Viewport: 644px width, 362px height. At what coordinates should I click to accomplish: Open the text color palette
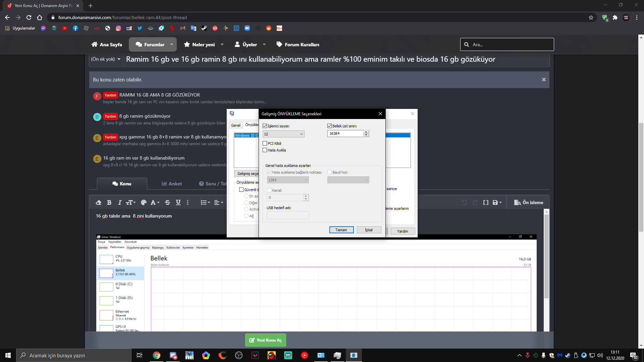click(x=144, y=202)
